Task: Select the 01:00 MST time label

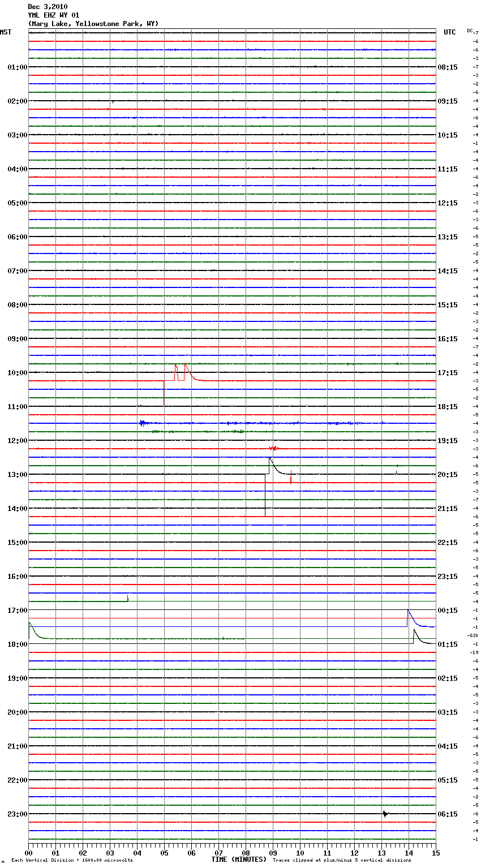Action: tap(18, 67)
